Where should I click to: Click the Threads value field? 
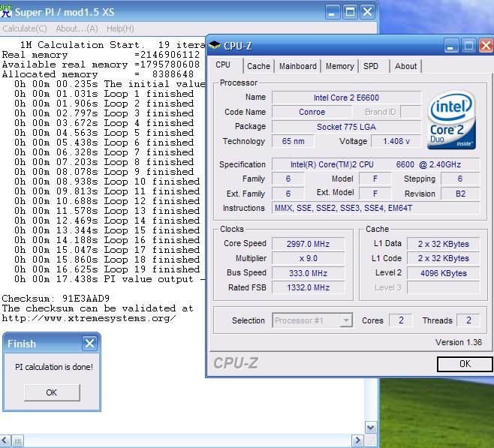[468, 320]
